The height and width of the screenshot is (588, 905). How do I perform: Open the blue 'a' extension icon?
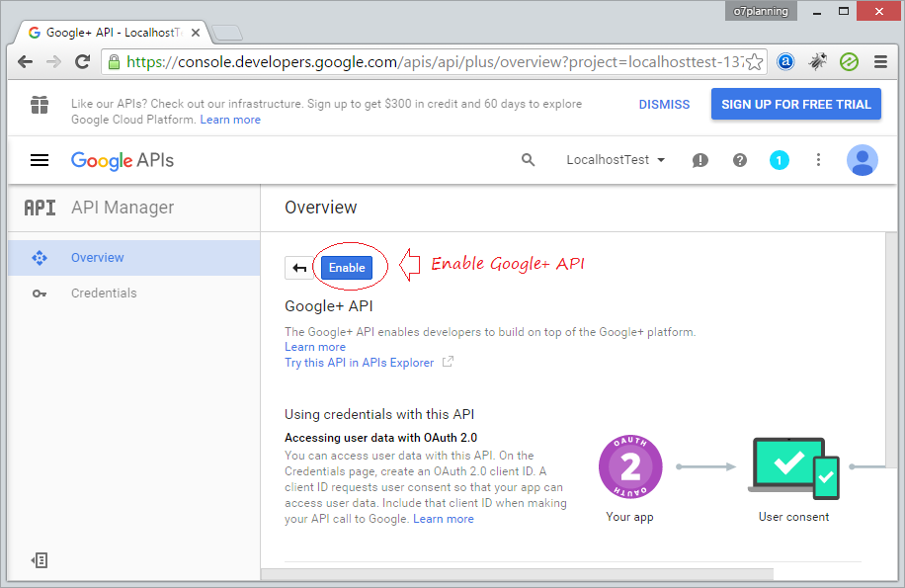point(785,61)
